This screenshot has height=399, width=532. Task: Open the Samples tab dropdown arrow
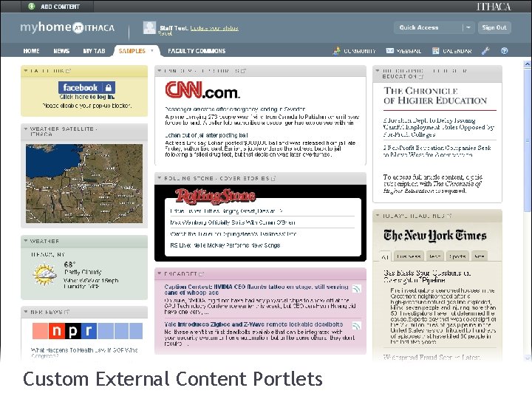(x=152, y=50)
